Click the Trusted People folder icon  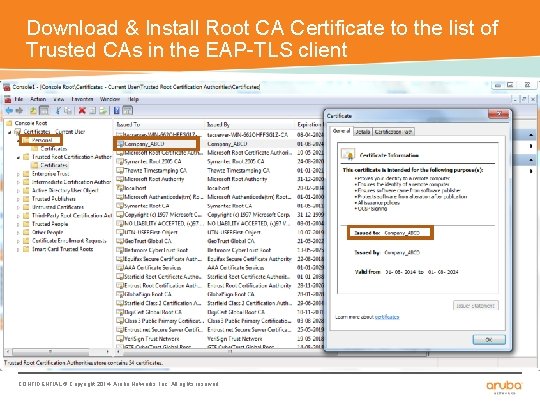[26, 224]
